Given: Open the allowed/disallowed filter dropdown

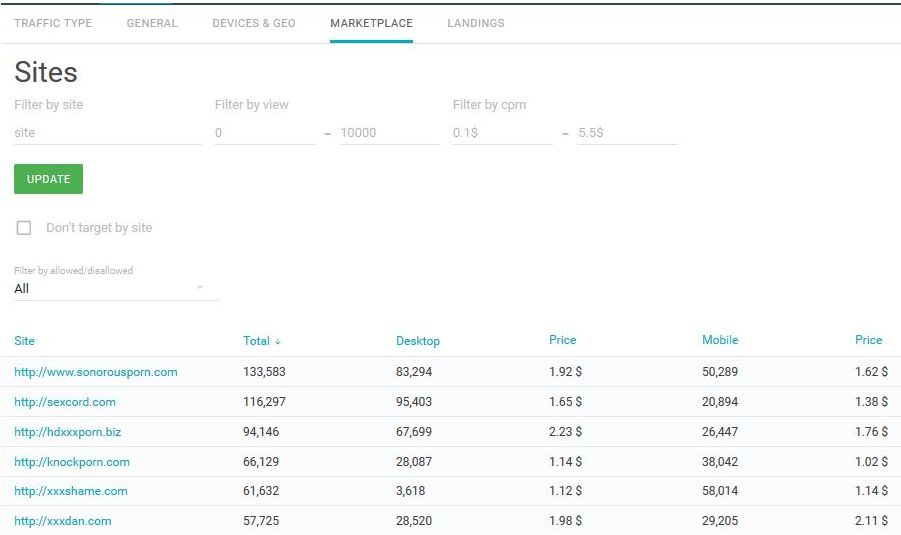Looking at the screenshot, I should coord(116,288).
